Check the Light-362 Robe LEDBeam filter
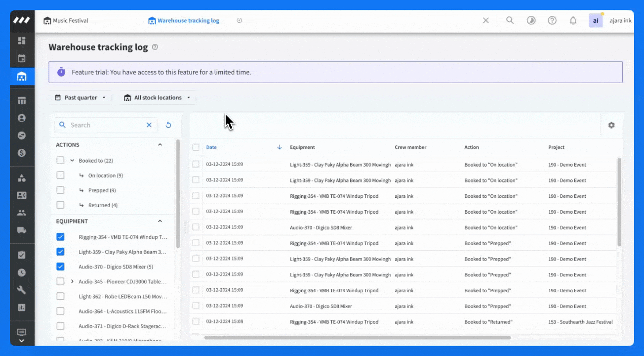The width and height of the screenshot is (644, 356). (60, 296)
